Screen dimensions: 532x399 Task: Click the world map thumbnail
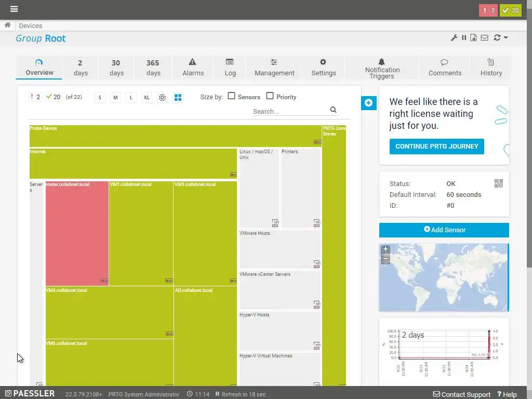444,277
